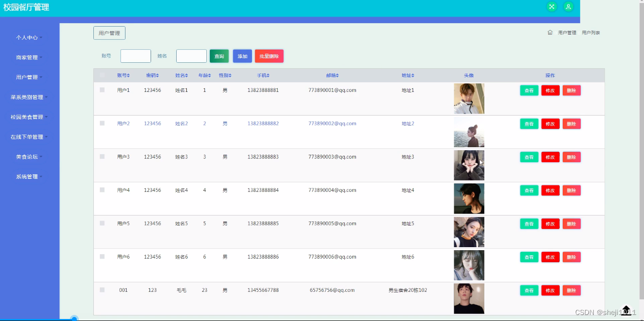Click the upload arrow icon at bottom right
Screen dimensions: 644x321
pyautogui.click(x=626, y=310)
